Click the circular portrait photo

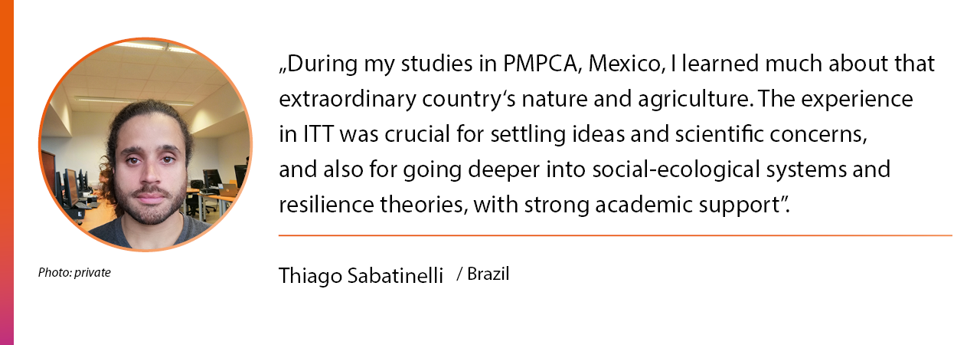[x=145, y=144]
